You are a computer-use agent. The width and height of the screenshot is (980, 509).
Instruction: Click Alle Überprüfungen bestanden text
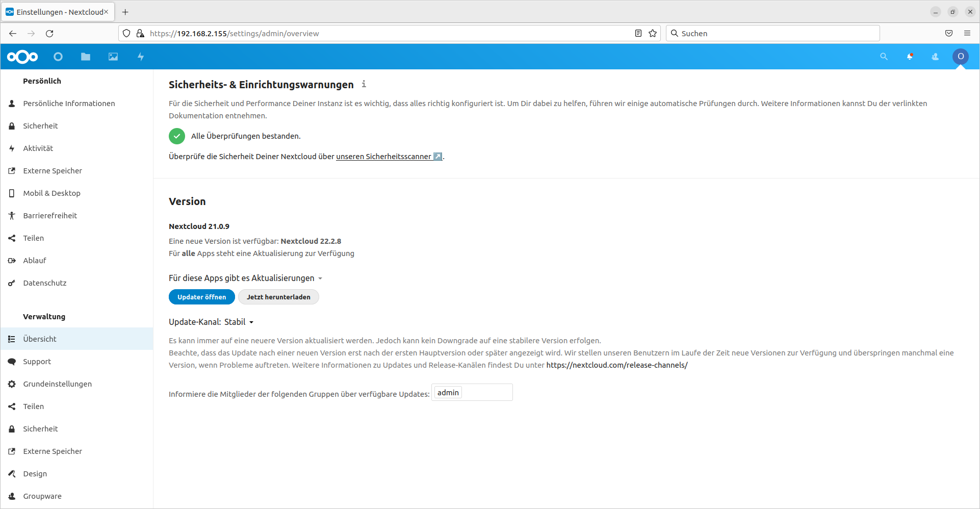[246, 136]
